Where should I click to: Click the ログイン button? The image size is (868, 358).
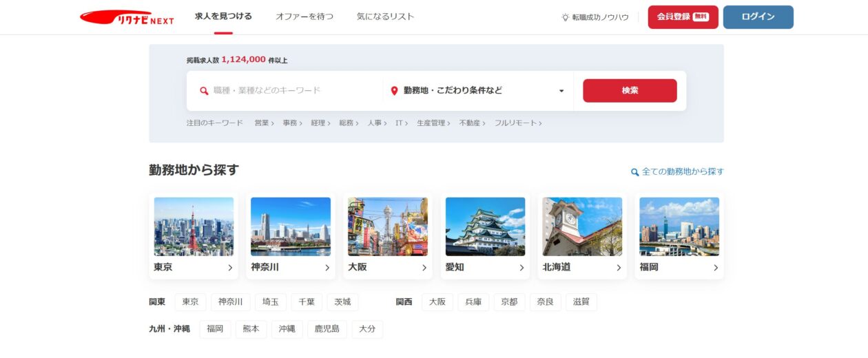758,17
